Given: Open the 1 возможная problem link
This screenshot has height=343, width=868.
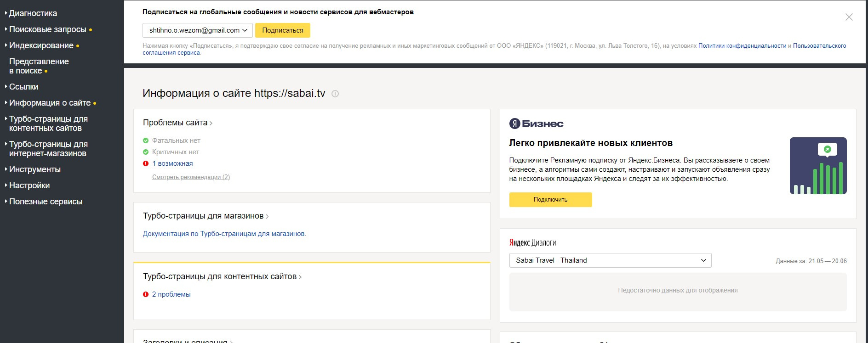Looking at the screenshot, I should [172, 163].
